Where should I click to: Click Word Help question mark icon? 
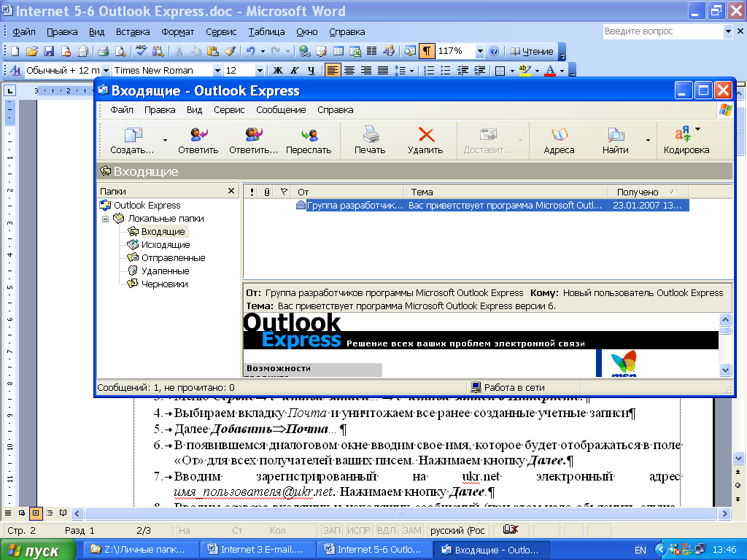[494, 51]
